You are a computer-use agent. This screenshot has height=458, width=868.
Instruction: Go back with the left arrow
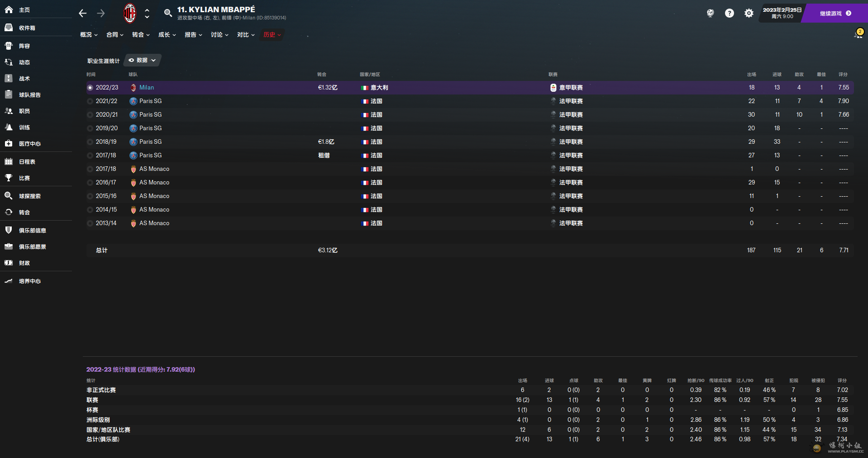tap(82, 13)
